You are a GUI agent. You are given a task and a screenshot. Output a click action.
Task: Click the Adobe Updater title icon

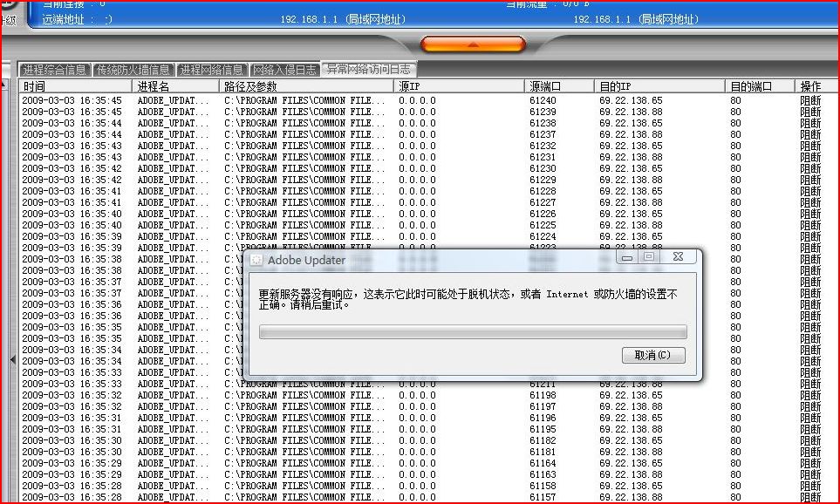point(256,261)
